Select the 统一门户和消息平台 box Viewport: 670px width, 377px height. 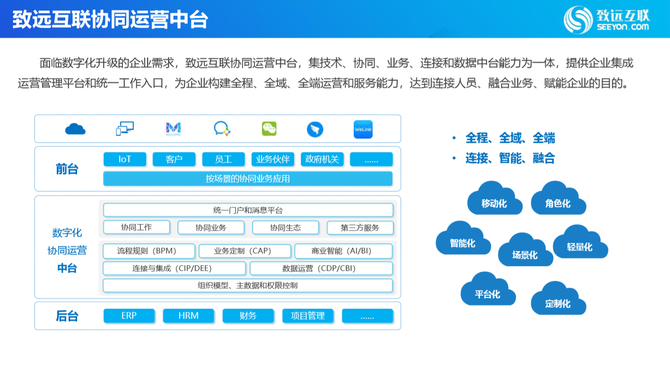248,210
